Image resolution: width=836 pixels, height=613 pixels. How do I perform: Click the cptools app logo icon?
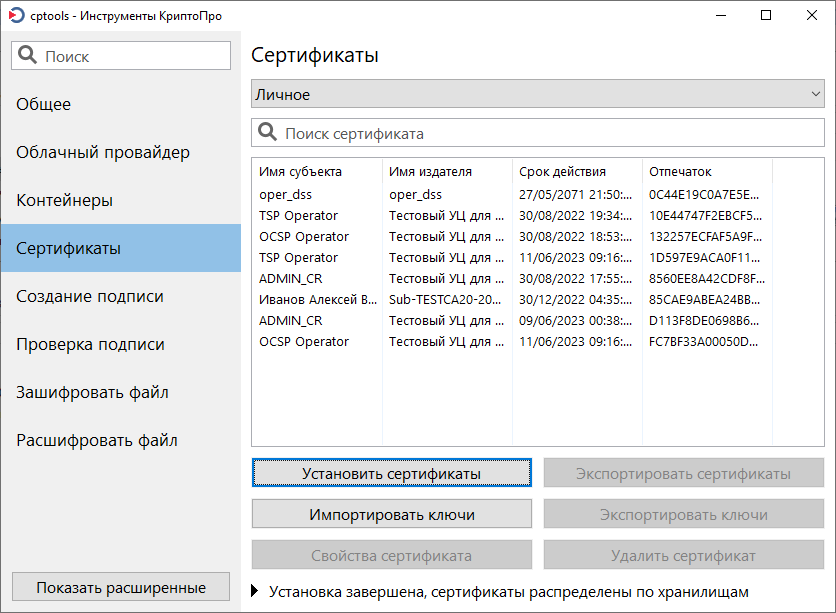(x=17, y=15)
